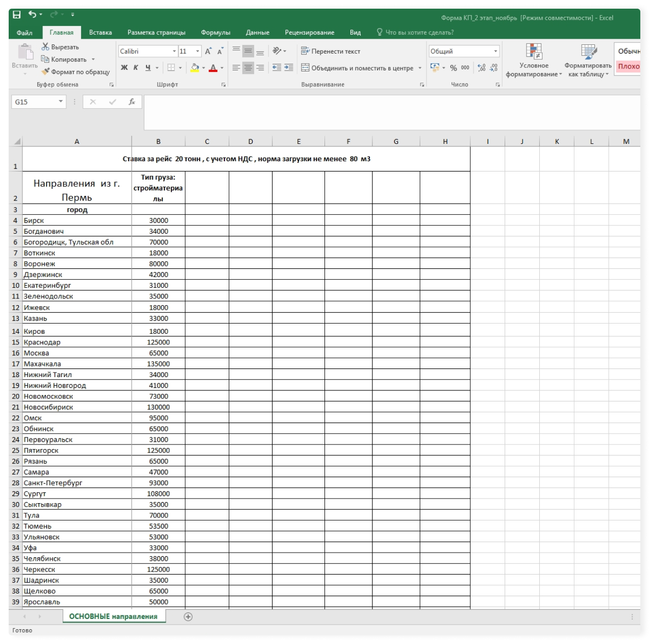Viewport: 649px width, 644px height.
Task: Switch to the Формулы ribbon tab
Action: (215, 33)
